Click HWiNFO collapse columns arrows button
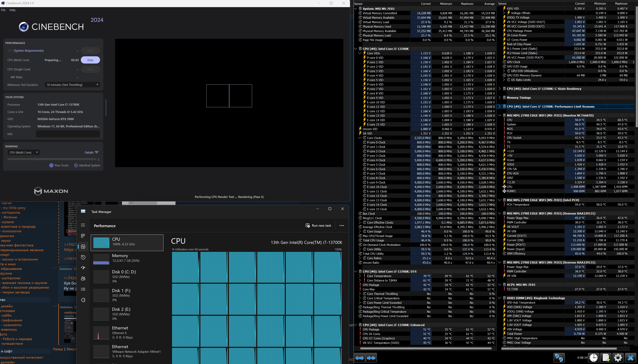 [x=371, y=358]
